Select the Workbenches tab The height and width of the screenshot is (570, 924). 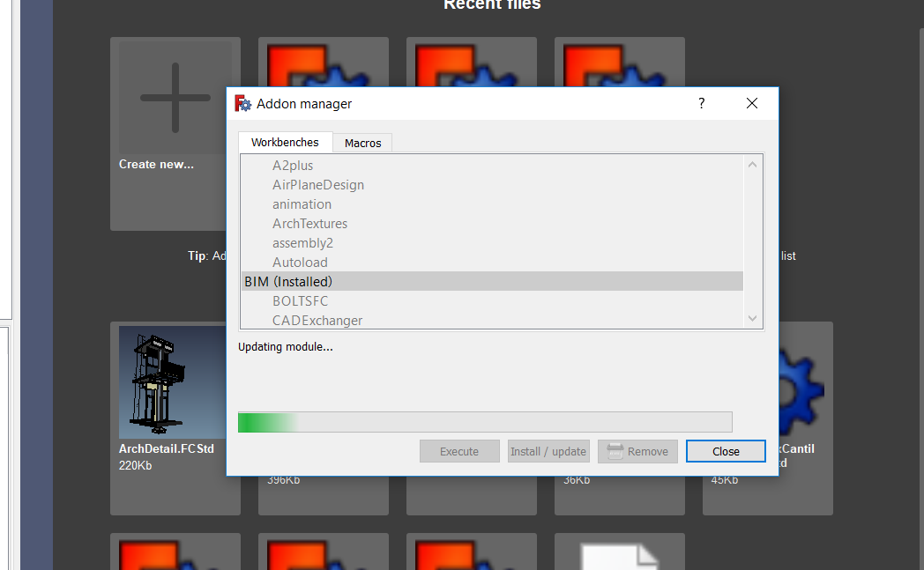(285, 142)
